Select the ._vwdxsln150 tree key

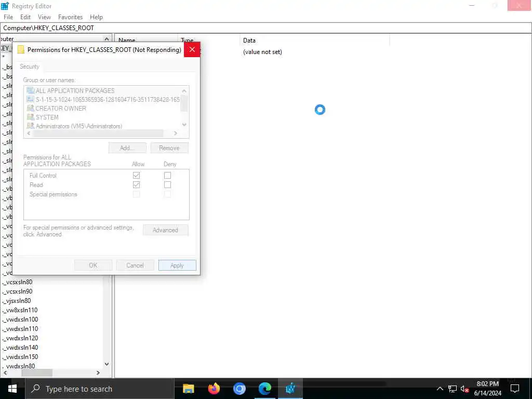pos(21,357)
